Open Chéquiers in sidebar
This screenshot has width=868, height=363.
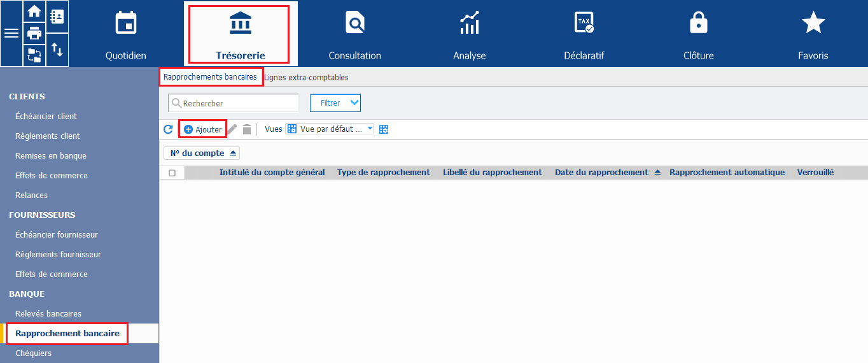pyautogui.click(x=33, y=353)
